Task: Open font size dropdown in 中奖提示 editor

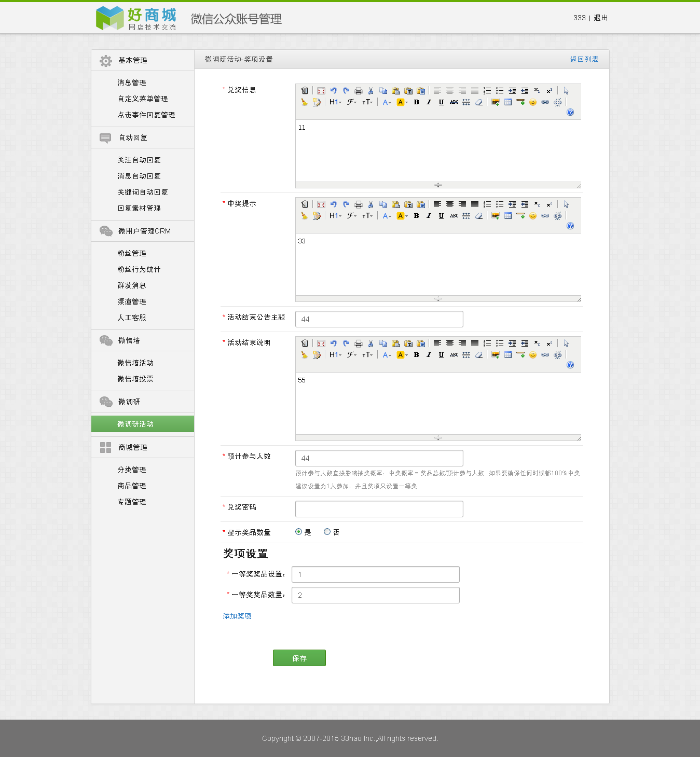Action: point(368,216)
